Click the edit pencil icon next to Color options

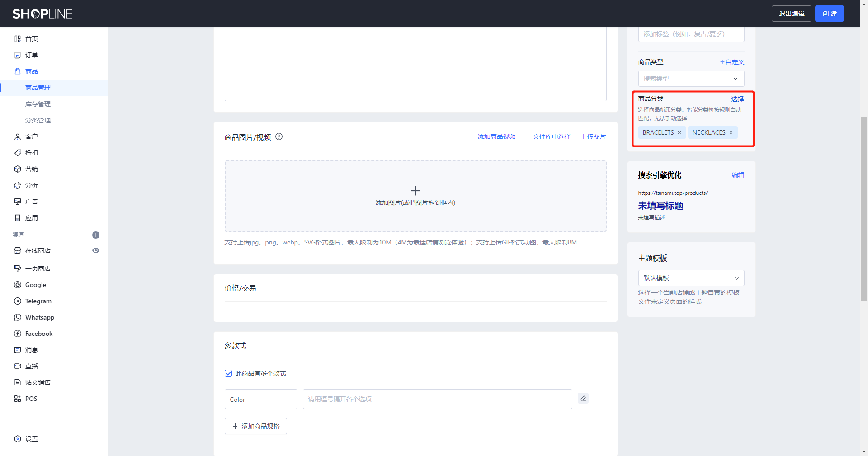click(x=583, y=399)
